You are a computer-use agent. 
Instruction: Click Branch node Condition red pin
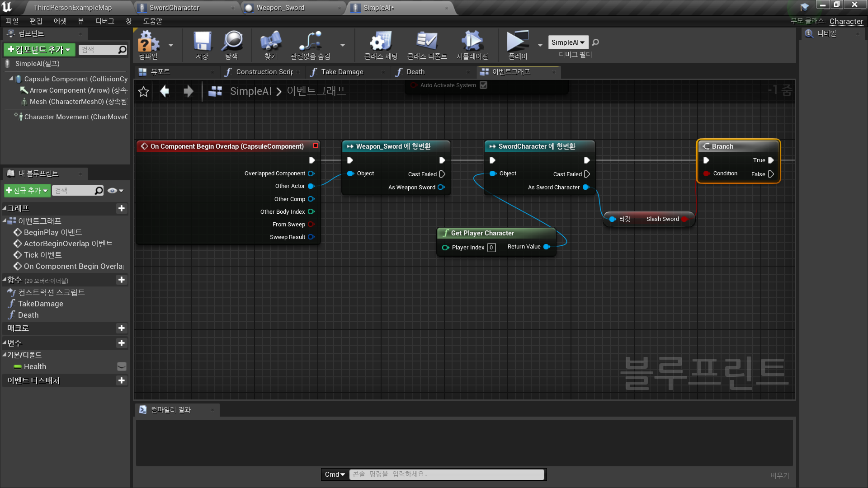point(706,174)
